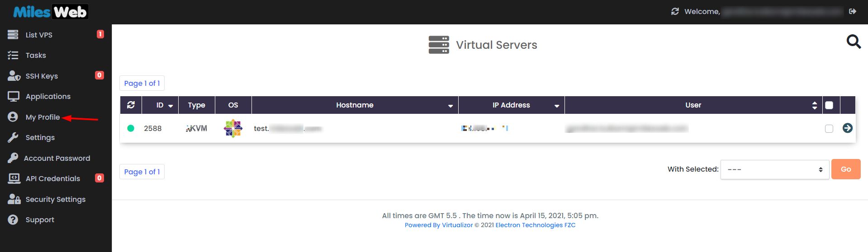Click the OS column header
Viewport: 868px width, 252px height.
[x=233, y=105]
